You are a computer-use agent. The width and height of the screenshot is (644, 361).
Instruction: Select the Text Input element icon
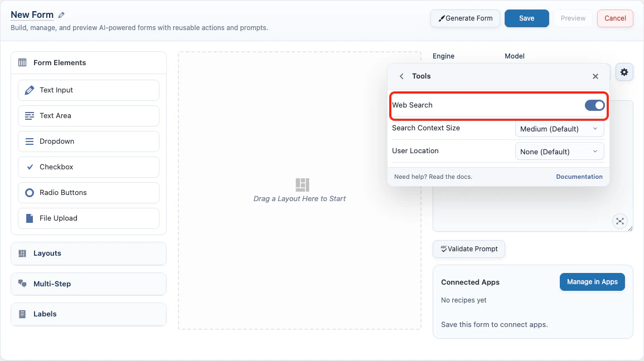coord(29,90)
